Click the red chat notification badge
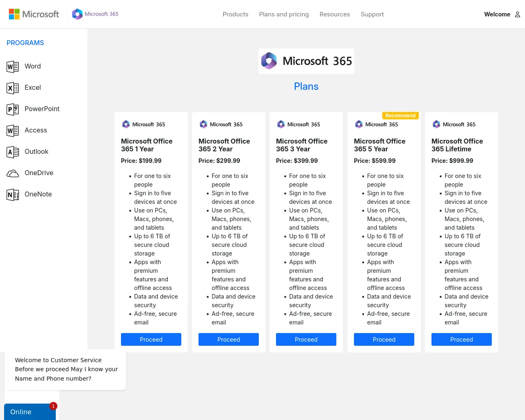Image resolution: width=525 pixels, height=420 pixels. click(x=53, y=406)
